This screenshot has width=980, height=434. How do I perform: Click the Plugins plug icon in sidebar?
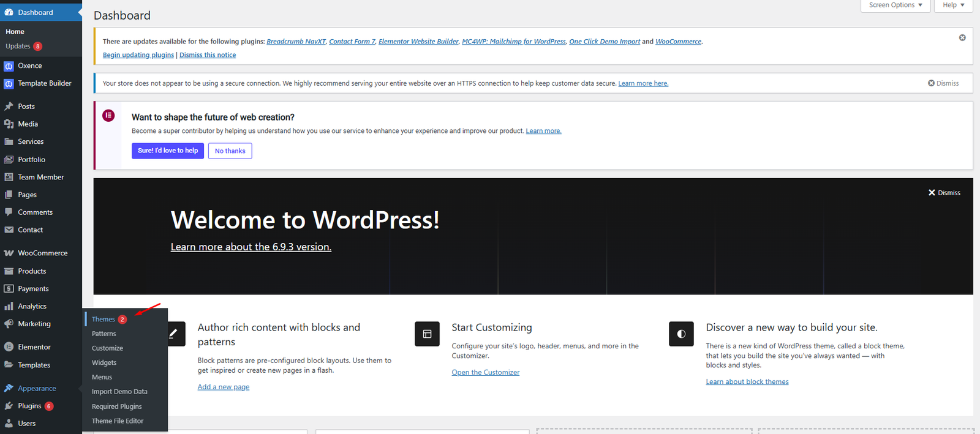click(9, 406)
